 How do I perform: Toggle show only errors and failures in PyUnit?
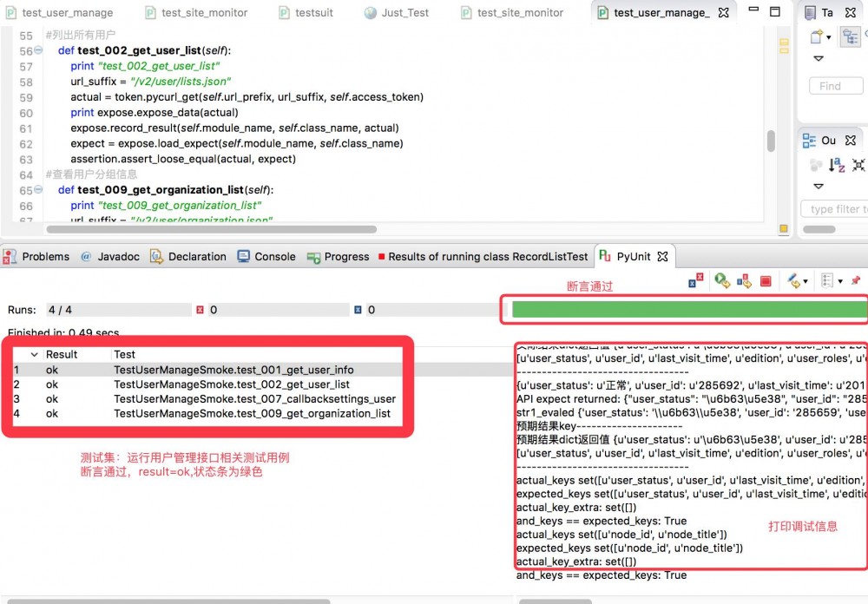click(x=695, y=280)
